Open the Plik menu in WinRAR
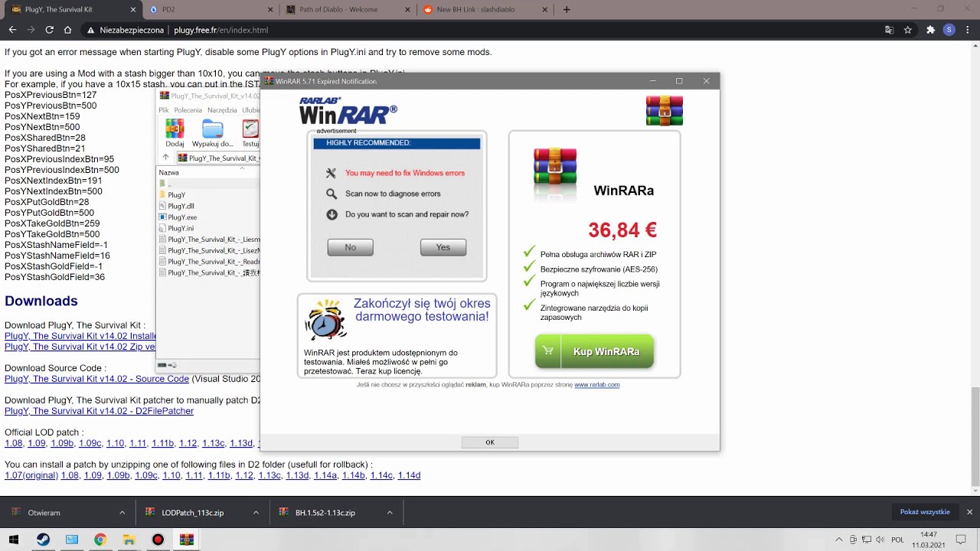Viewport: 980px width, 551px height. point(164,110)
